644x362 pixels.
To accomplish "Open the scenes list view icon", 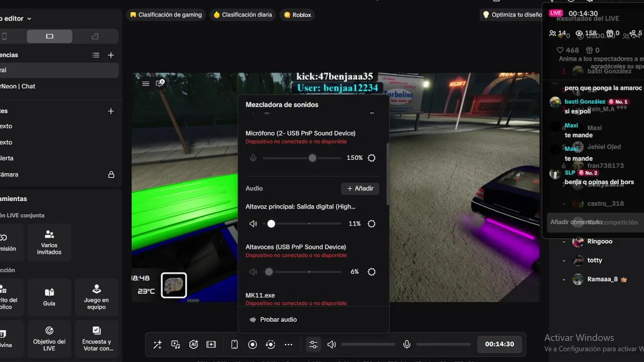I will pyautogui.click(x=96, y=55).
